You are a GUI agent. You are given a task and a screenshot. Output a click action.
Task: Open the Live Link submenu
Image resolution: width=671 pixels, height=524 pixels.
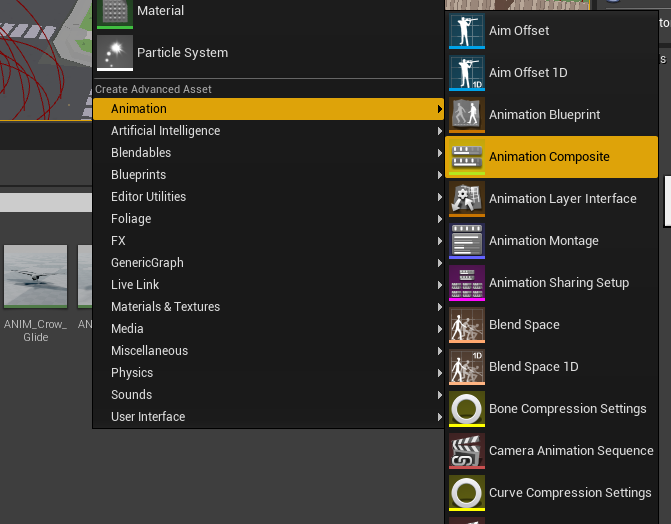coord(268,285)
